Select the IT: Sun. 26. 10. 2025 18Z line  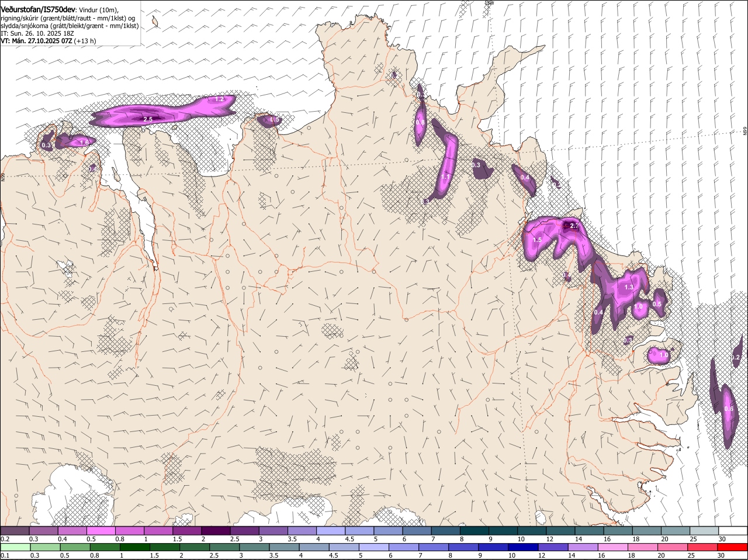[37, 34]
